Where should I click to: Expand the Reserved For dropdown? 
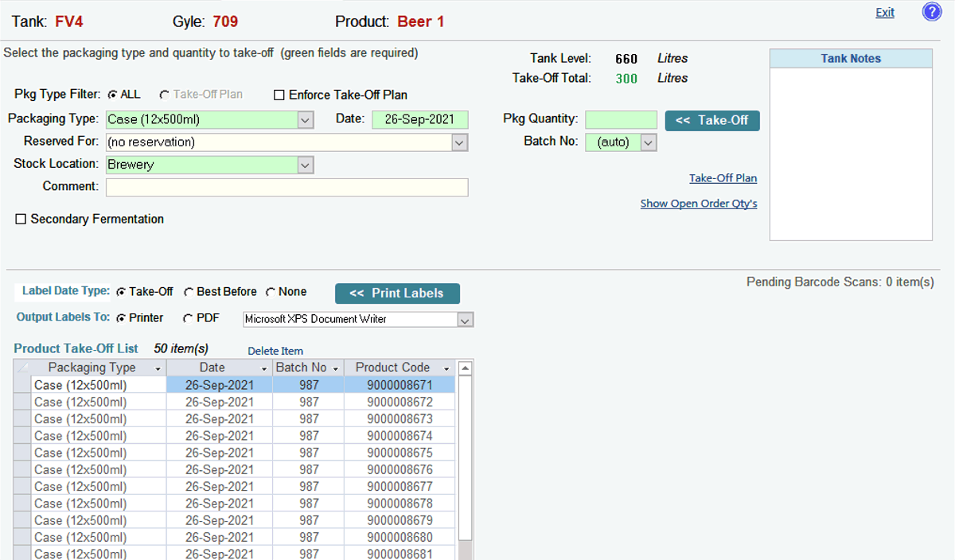459,142
